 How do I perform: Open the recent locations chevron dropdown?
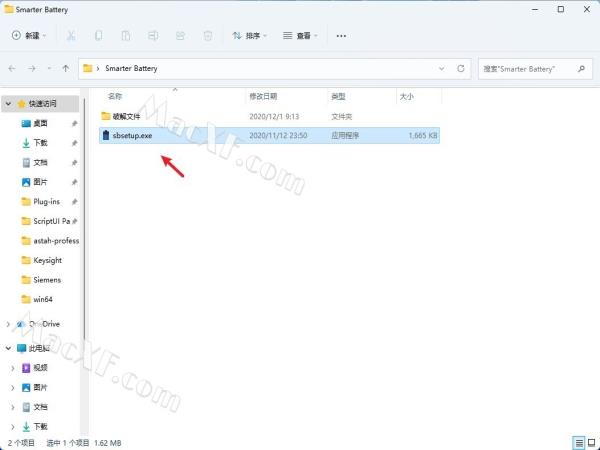click(x=49, y=68)
